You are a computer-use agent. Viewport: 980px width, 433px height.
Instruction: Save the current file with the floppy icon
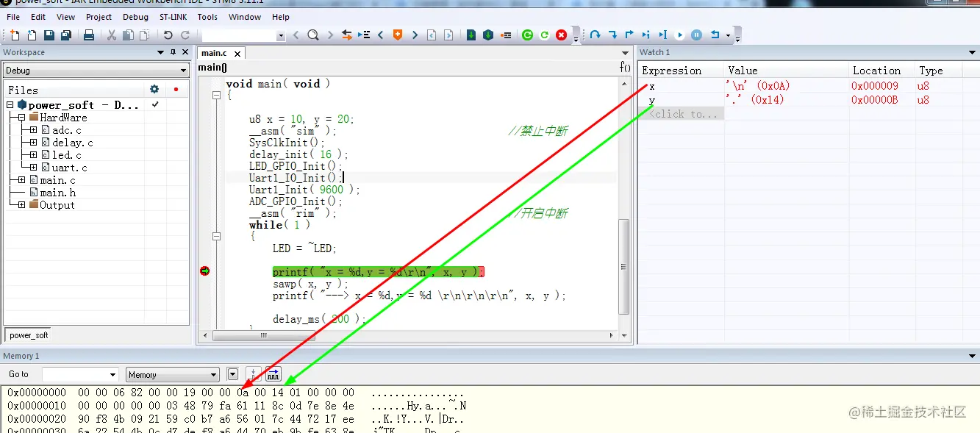coord(49,35)
